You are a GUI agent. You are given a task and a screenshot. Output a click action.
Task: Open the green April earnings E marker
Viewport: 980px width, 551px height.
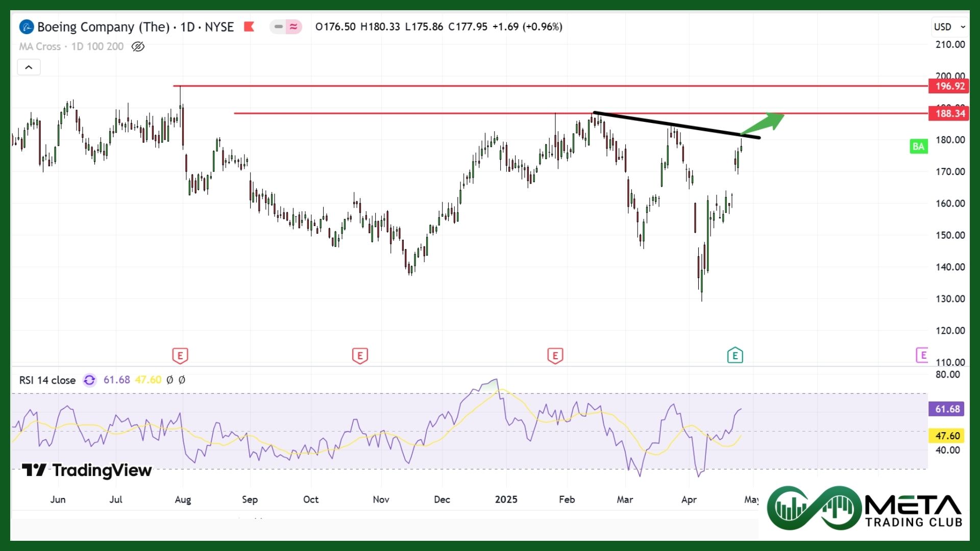[x=735, y=355]
